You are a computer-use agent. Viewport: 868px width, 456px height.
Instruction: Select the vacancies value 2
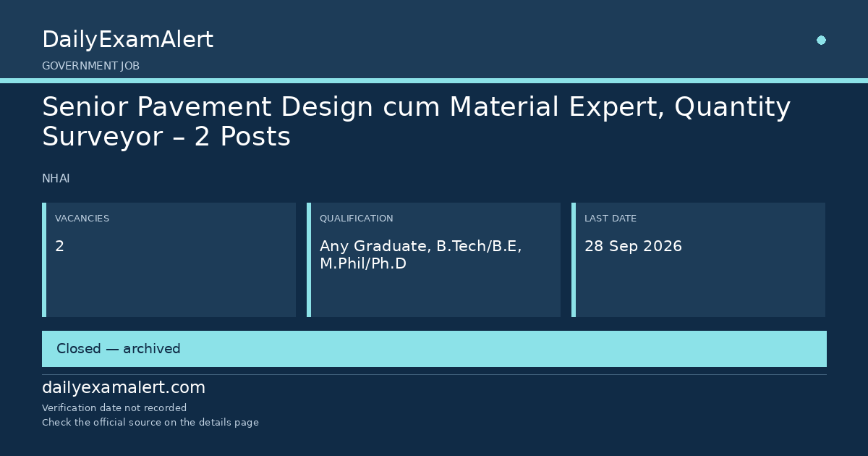59,246
